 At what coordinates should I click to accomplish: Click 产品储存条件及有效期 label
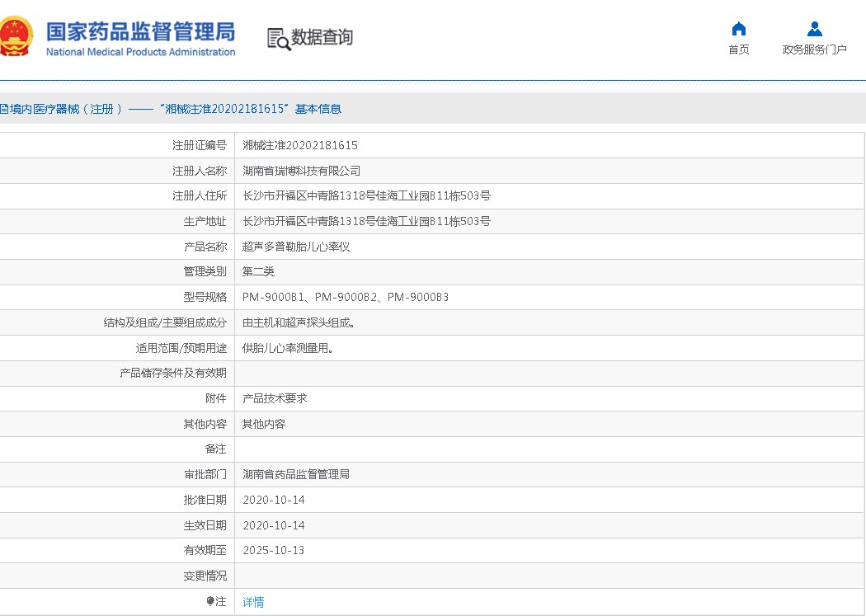(173, 373)
